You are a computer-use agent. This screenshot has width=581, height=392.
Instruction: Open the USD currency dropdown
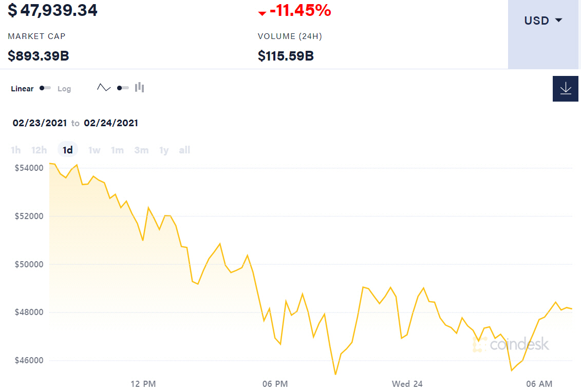[543, 21]
